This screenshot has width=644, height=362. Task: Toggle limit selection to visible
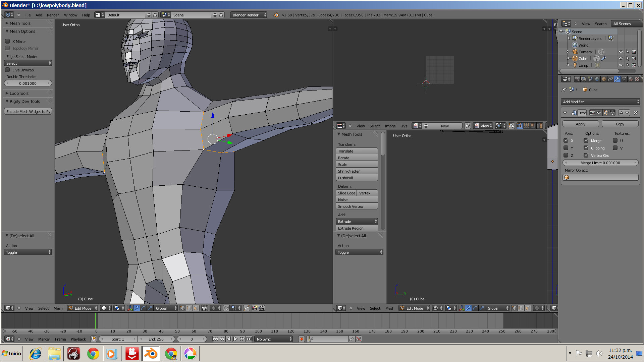click(x=204, y=308)
